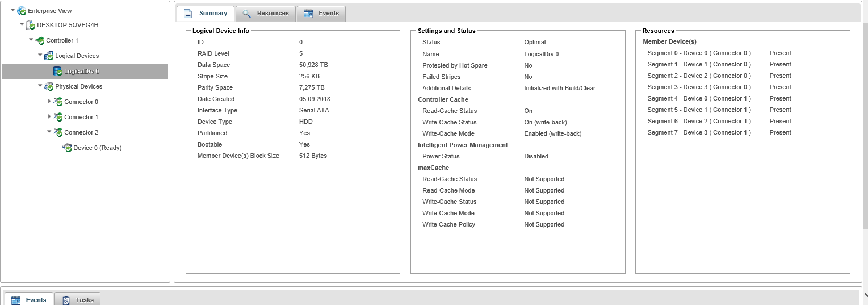Collapse the DESKTOP-5QVEG4H node
Image resolution: width=868 pixels, height=305 pixels.
tap(22, 24)
